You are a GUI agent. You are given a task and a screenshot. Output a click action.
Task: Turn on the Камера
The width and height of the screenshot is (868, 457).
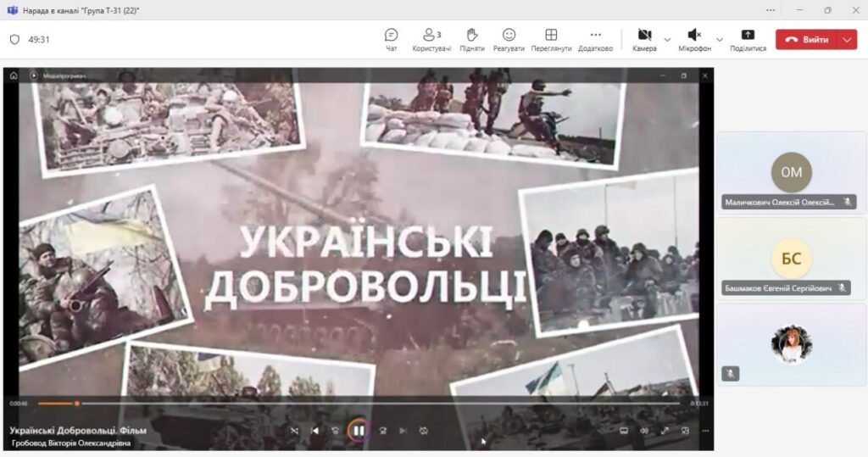[x=644, y=39]
